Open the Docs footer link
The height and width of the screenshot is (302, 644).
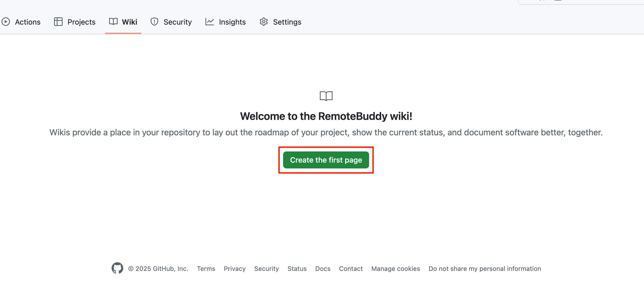point(323,268)
